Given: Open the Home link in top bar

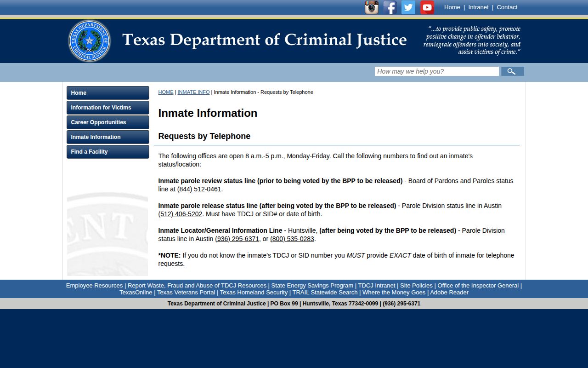Looking at the screenshot, I should point(452,7).
